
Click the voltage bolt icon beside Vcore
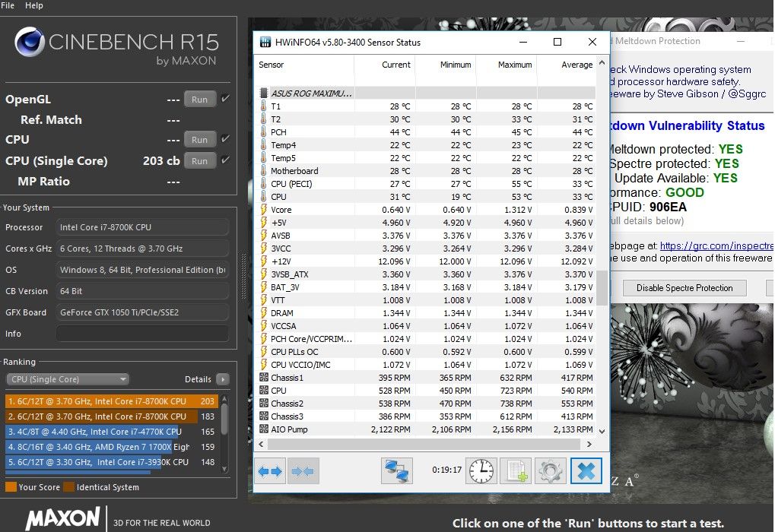coord(264,210)
